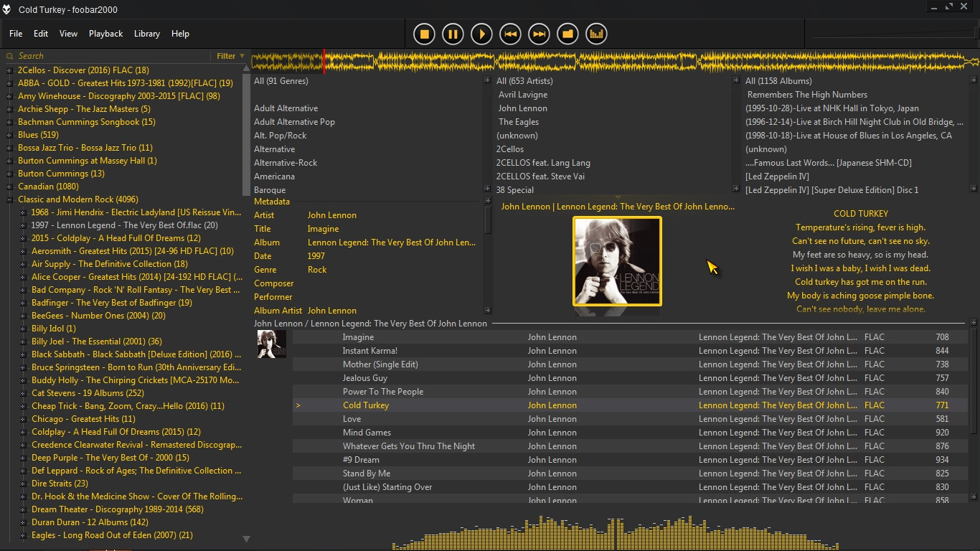
Task: Open the Filter dropdown in library search
Action: click(230, 56)
